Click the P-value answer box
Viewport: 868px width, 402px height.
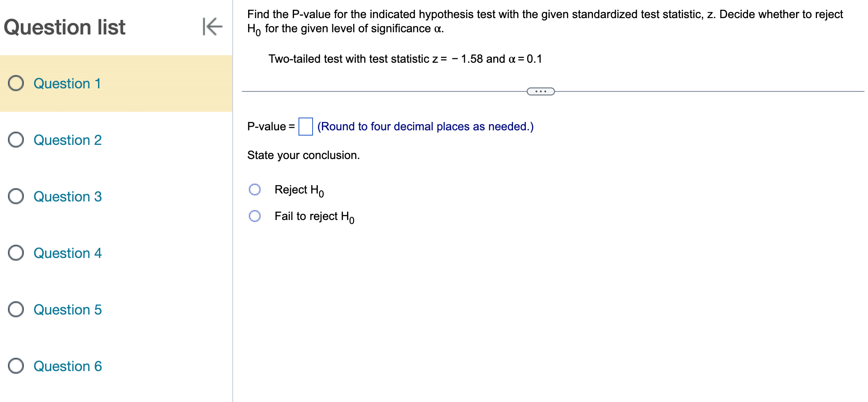[x=305, y=126]
